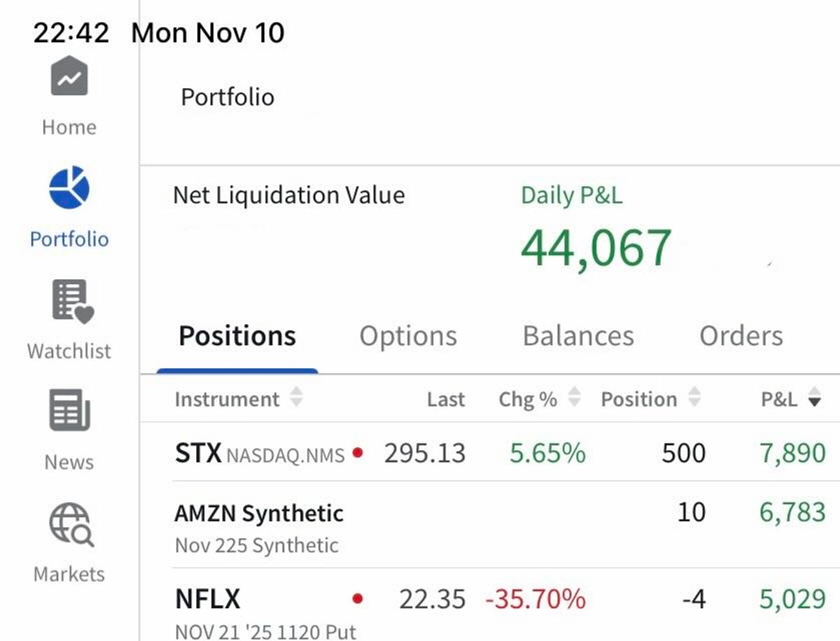This screenshot has width=840, height=641.
Task: Open the Markets globe search icon
Action: pyautogui.click(x=71, y=524)
